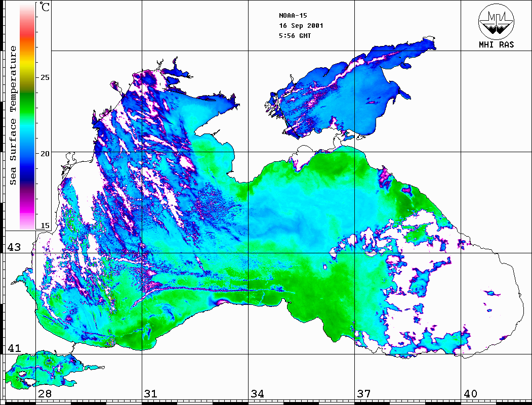
Task: Click latitude label 43
Action: (14, 247)
